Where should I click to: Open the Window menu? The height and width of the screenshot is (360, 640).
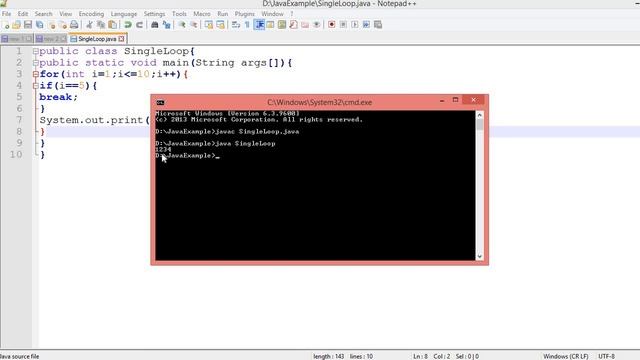click(x=272, y=14)
